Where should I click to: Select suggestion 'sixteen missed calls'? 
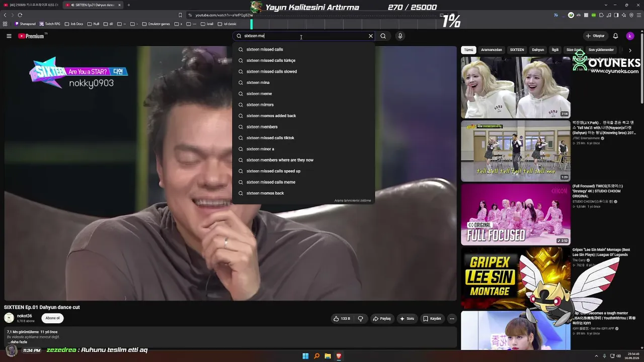tap(303, 49)
